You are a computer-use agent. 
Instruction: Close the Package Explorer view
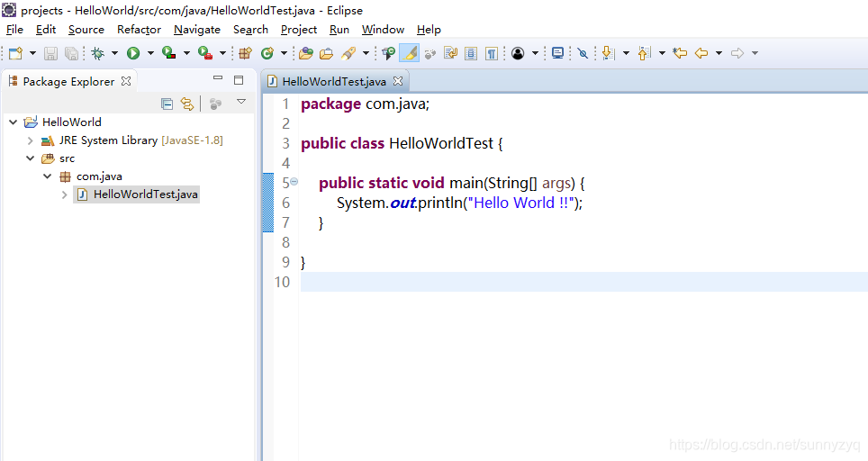(126, 81)
